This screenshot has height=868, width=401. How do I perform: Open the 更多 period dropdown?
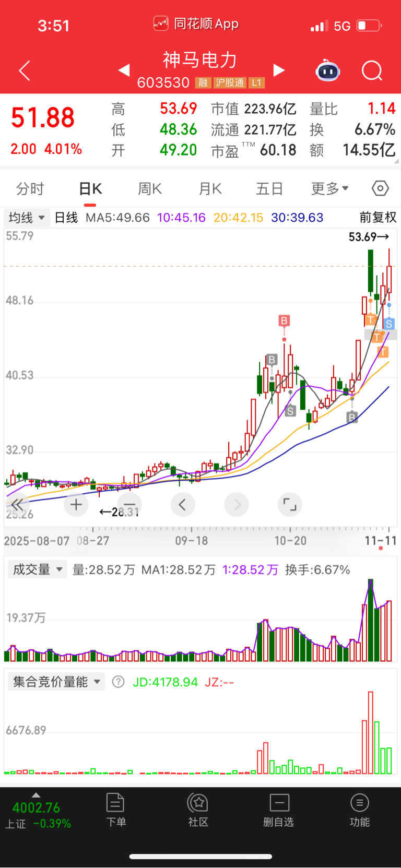click(330, 188)
